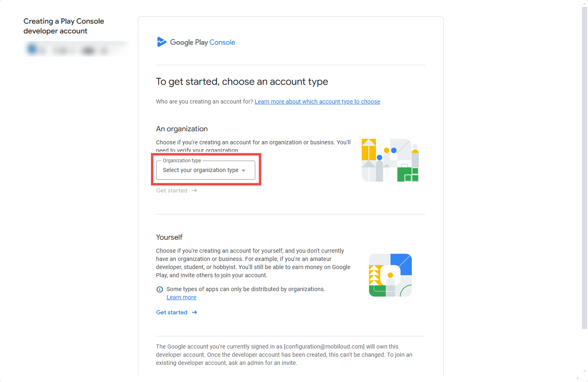Click the dropdown arrow in organization type field
The width and height of the screenshot is (588, 382).
pyautogui.click(x=243, y=170)
